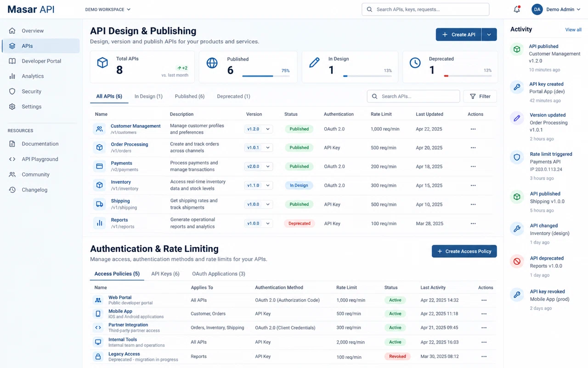Click the Mobile App phone icon
588x368 pixels.
pos(98,314)
